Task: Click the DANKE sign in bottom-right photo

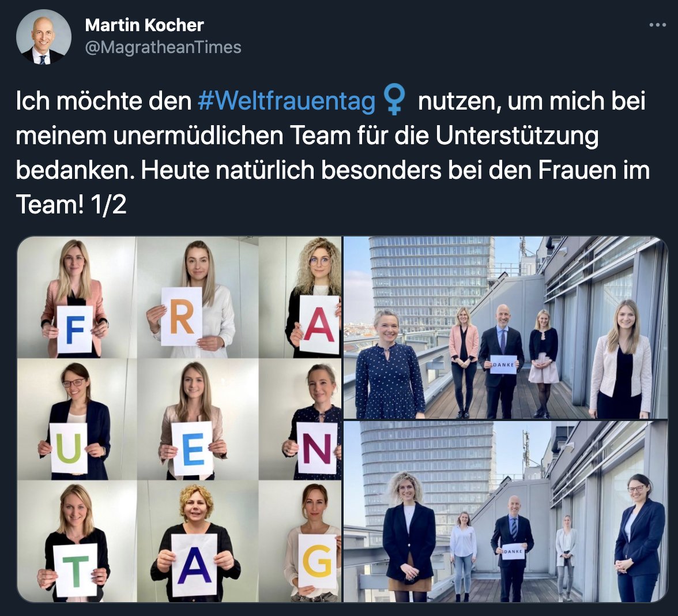Action: [513, 551]
